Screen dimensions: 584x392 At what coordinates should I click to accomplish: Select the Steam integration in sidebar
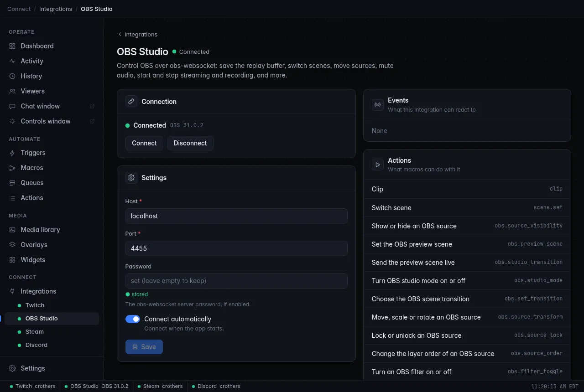click(52, 332)
